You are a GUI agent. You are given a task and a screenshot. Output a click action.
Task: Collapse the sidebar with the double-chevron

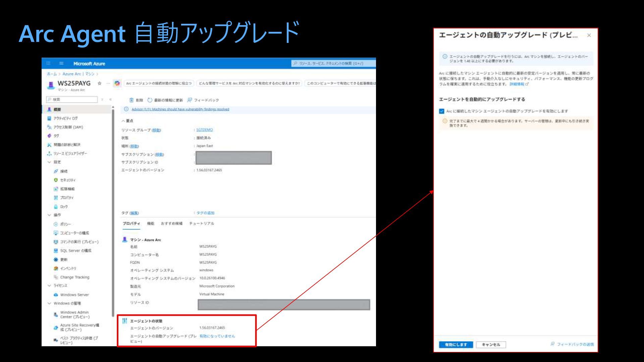pos(110,100)
